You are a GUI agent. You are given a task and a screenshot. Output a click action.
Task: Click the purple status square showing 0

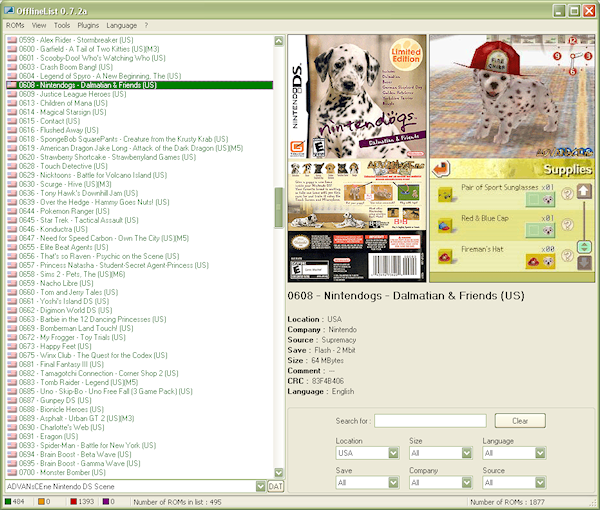point(108,502)
